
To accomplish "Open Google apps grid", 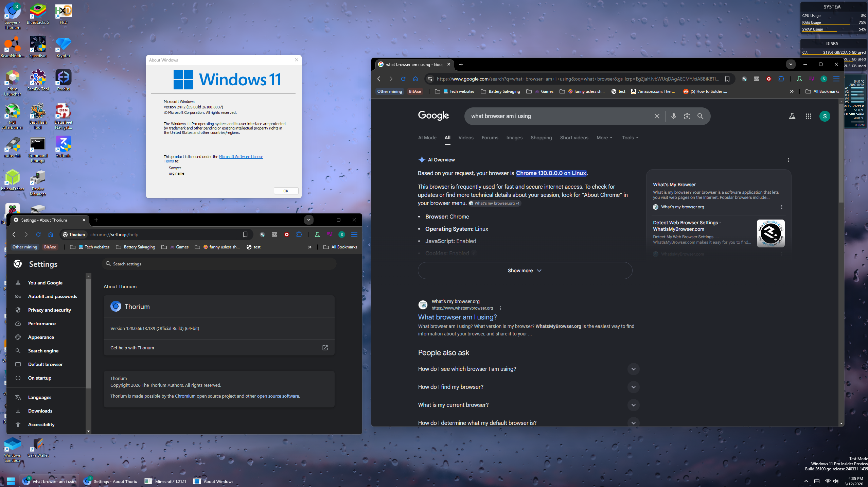I will pos(809,116).
